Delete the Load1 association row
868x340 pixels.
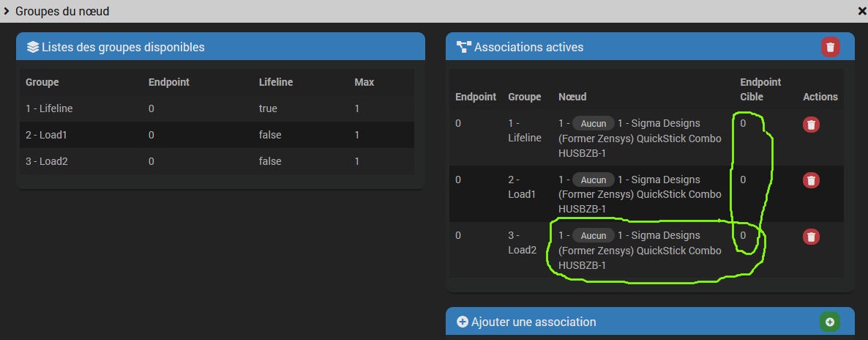[811, 180]
